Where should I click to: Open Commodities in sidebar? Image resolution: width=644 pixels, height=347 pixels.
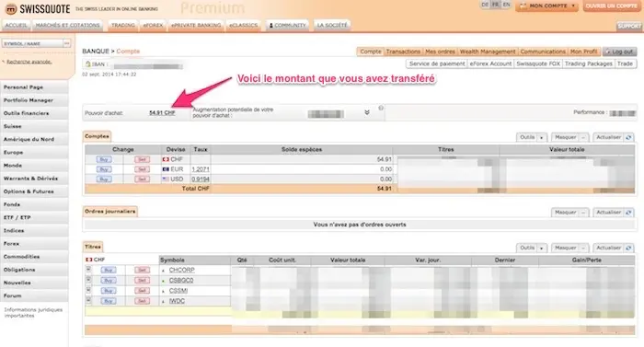34,257
